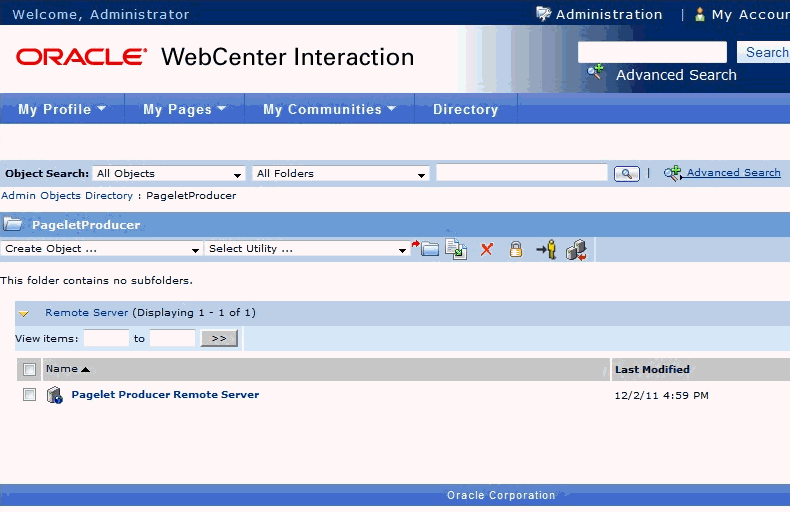
Task: Open the My Profile menu
Action: point(62,109)
